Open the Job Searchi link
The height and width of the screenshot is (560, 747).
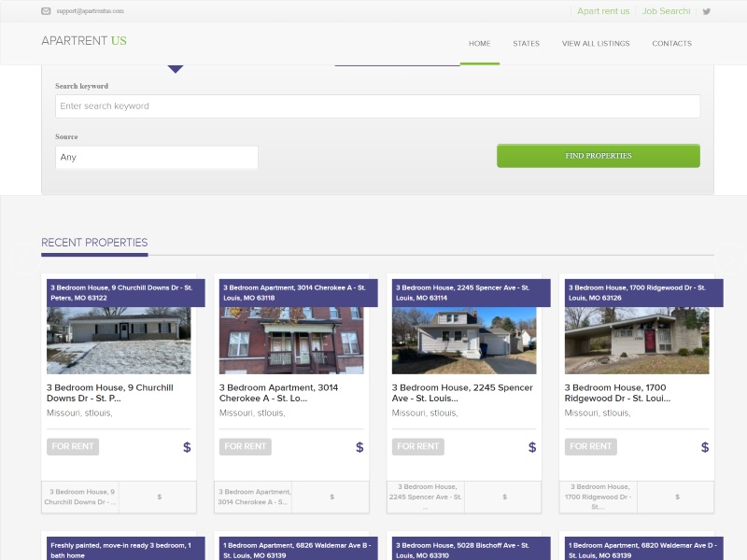(x=666, y=11)
